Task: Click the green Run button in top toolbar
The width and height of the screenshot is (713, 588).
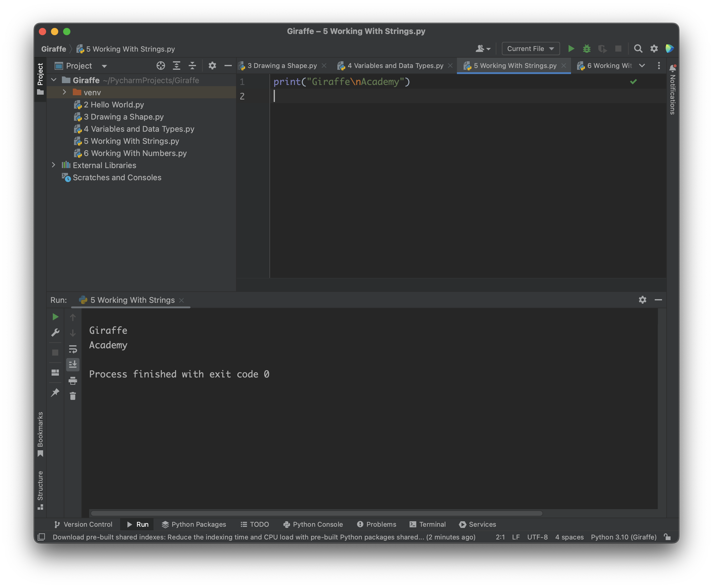Action: click(x=571, y=49)
